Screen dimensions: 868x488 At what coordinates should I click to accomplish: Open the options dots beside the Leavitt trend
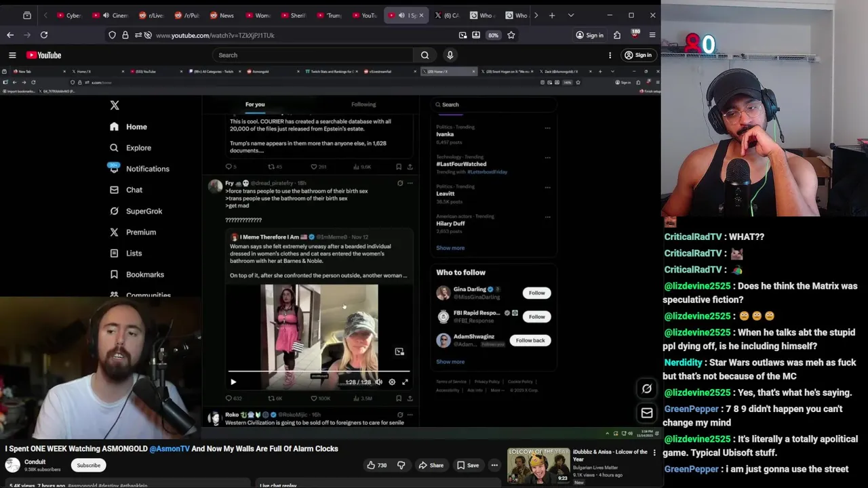tap(547, 187)
